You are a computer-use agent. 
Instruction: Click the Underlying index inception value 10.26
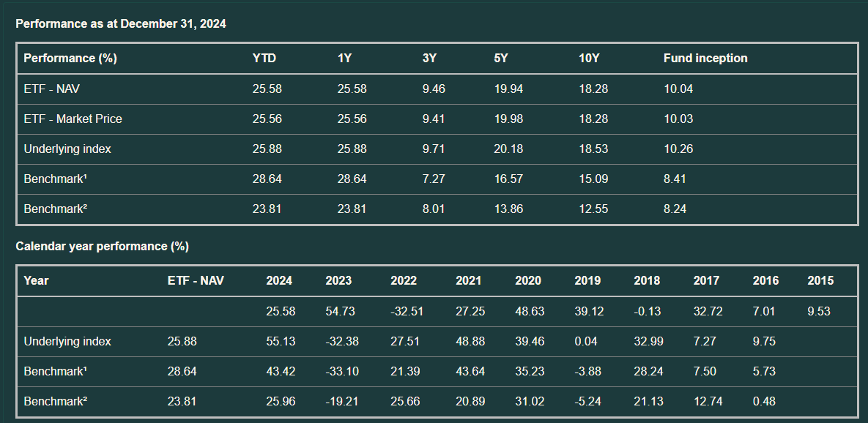pos(678,149)
